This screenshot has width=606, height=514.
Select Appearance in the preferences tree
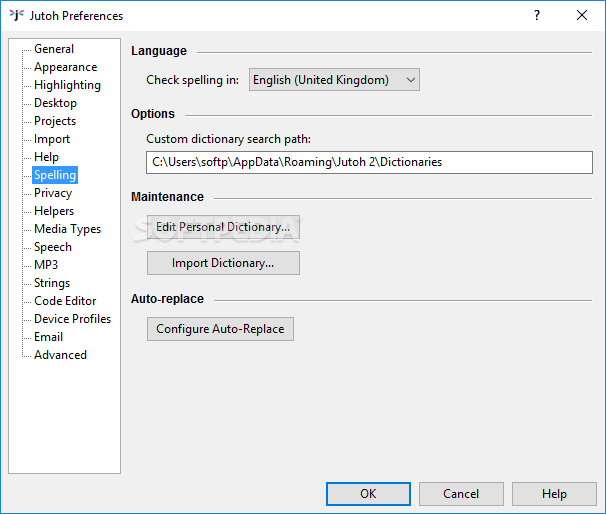(65, 67)
